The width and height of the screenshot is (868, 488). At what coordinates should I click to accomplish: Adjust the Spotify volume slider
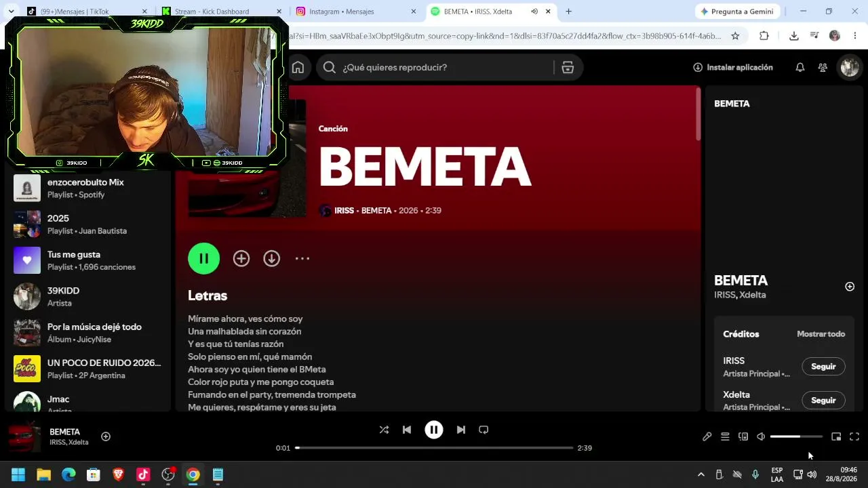(x=796, y=436)
